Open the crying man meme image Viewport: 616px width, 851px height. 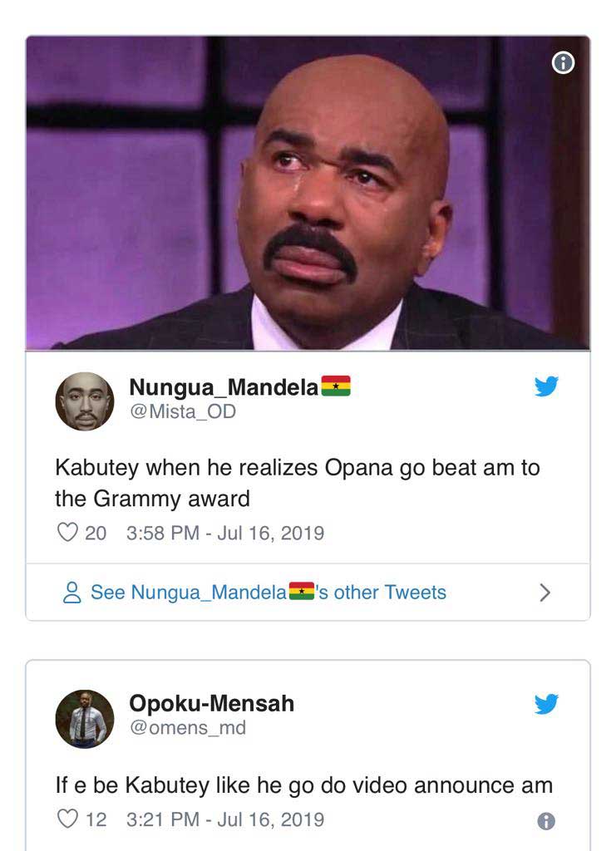(x=308, y=193)
